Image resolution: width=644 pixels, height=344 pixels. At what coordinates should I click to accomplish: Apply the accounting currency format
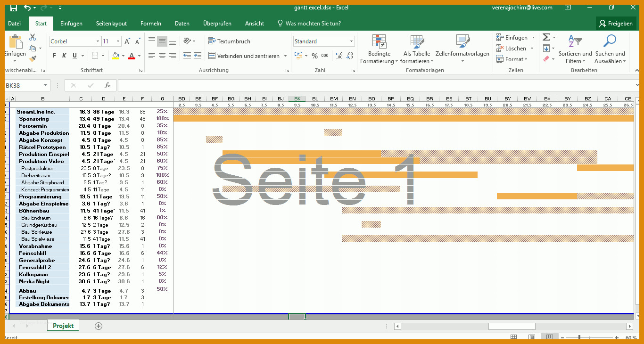298,56
